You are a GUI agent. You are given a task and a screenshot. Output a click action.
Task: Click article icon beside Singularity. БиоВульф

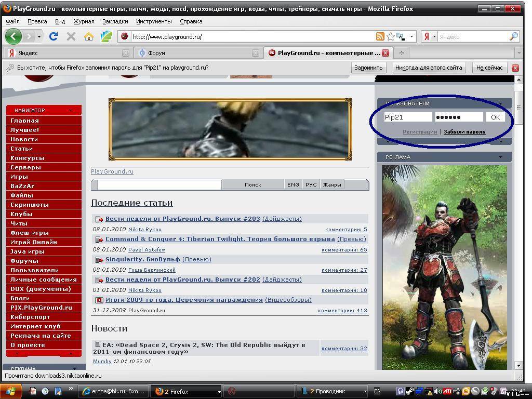coord(99,260)
